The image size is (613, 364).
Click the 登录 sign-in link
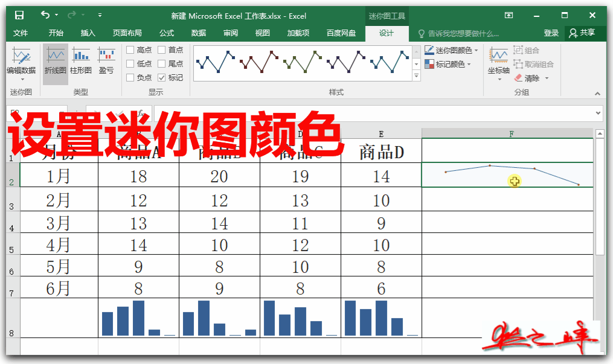coord(551,33)
